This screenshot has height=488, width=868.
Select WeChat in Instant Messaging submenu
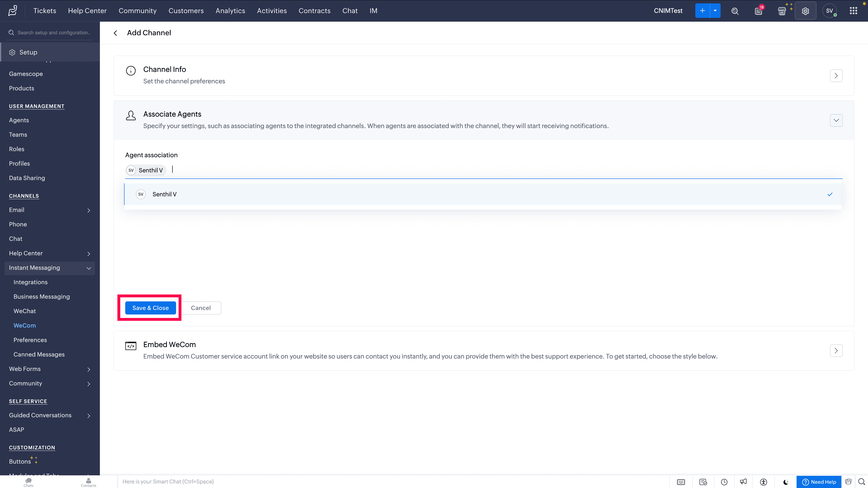pos(25,311)
